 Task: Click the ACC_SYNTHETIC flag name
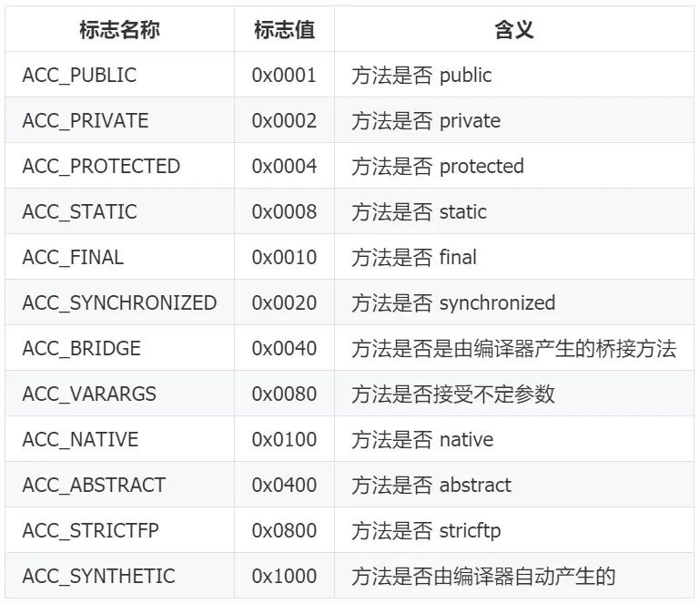[98, 576]
